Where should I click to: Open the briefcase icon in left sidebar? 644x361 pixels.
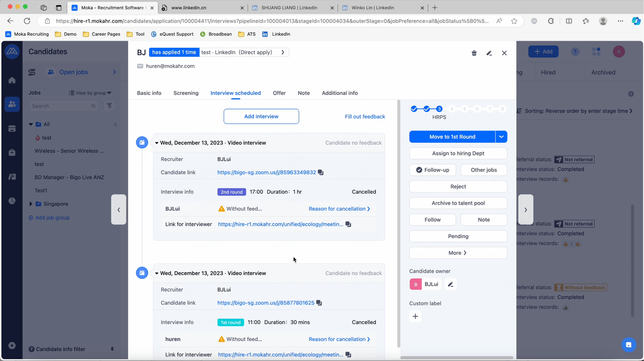[12, 153]
